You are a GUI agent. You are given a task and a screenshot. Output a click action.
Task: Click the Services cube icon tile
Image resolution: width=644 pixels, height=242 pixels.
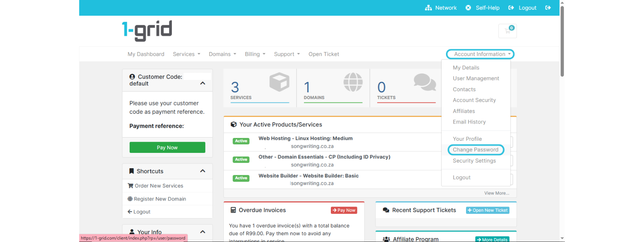point(279,82)
